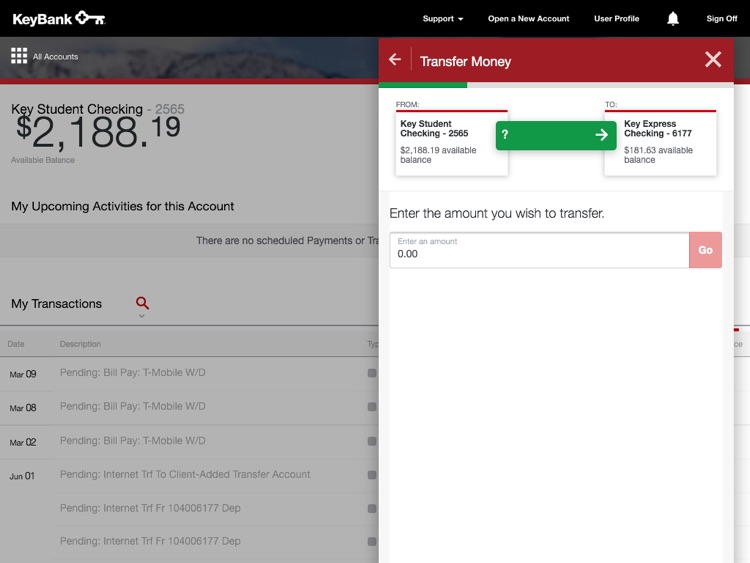Screen dimensions: 750x563
Task: Click the question mark on transfer bar
Action: click(x=505, y=135)
